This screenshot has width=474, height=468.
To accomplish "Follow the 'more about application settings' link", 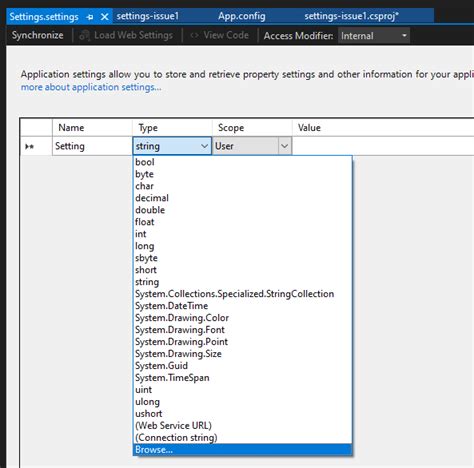I will tap(91, 87).
